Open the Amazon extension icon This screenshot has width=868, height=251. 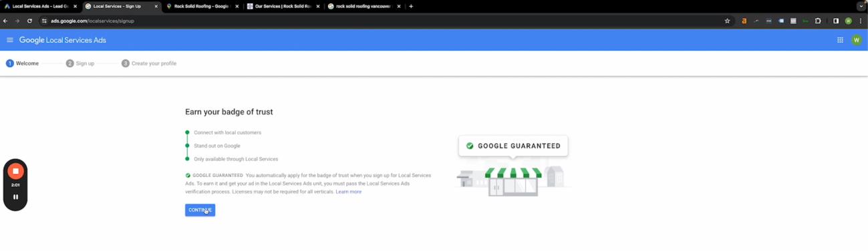point(744,21)
